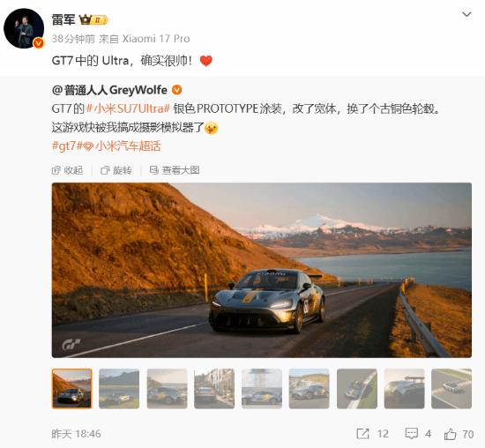Visit @普通人人GreyWolfe's profile
This screenshot has width=485, height=448.
109,90
